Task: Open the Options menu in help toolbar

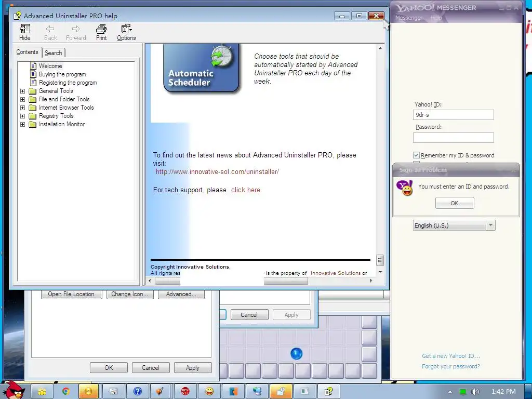Action: click(126, 33)
